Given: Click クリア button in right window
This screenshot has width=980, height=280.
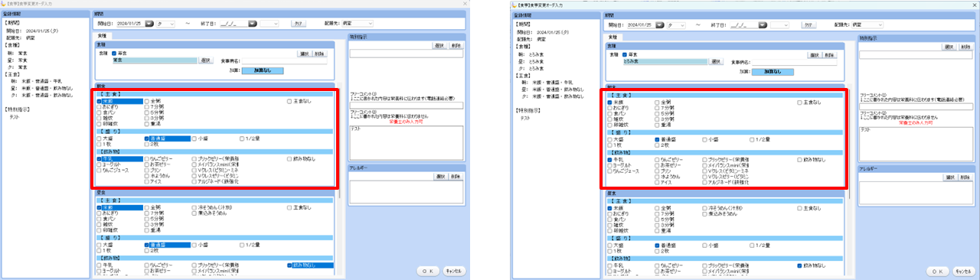Looking at the screenshot, I should point(808,24).
